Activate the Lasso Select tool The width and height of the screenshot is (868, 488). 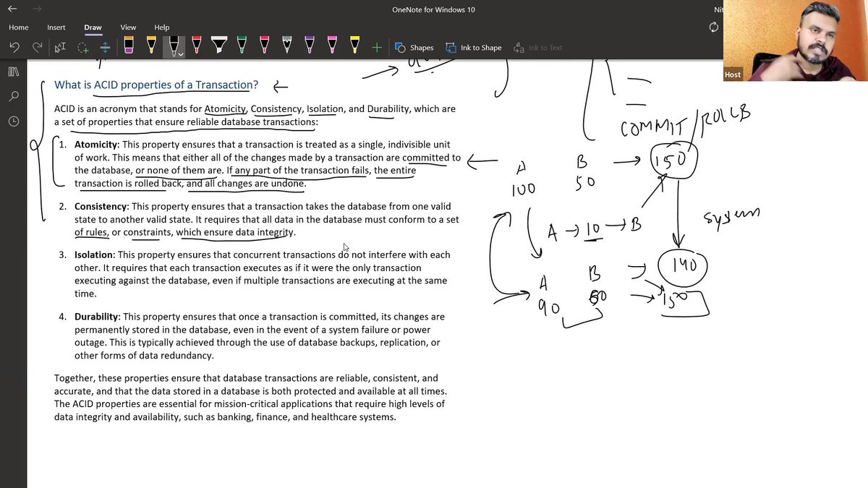click(83, 48)
